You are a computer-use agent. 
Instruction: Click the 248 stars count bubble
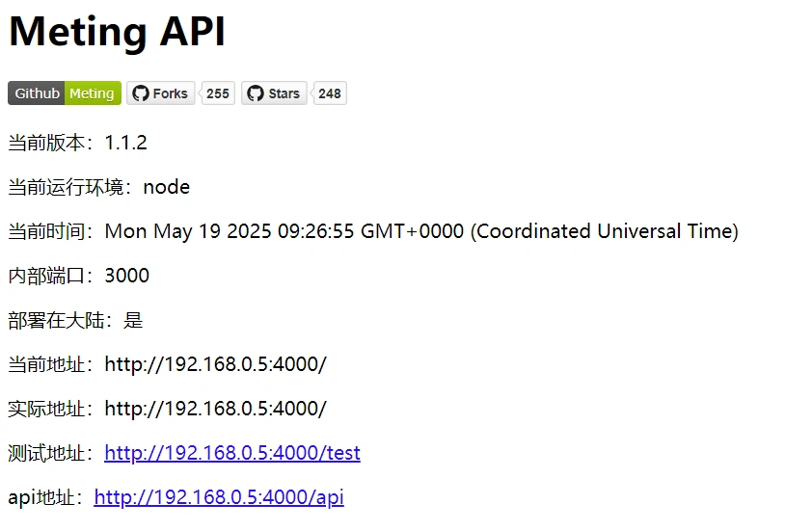pos(330,93)
